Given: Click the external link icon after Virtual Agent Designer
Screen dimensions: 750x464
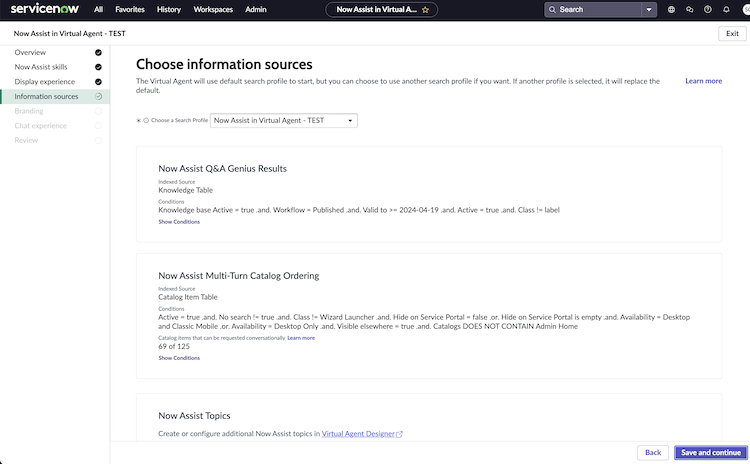Looking at the screenshot, I should point(399,434).
